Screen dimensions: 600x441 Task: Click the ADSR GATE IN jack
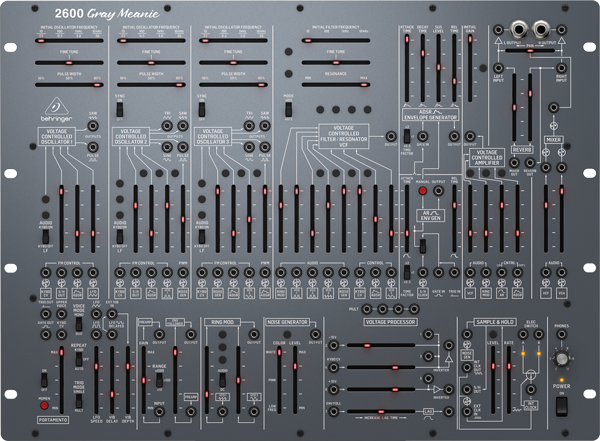422,136
